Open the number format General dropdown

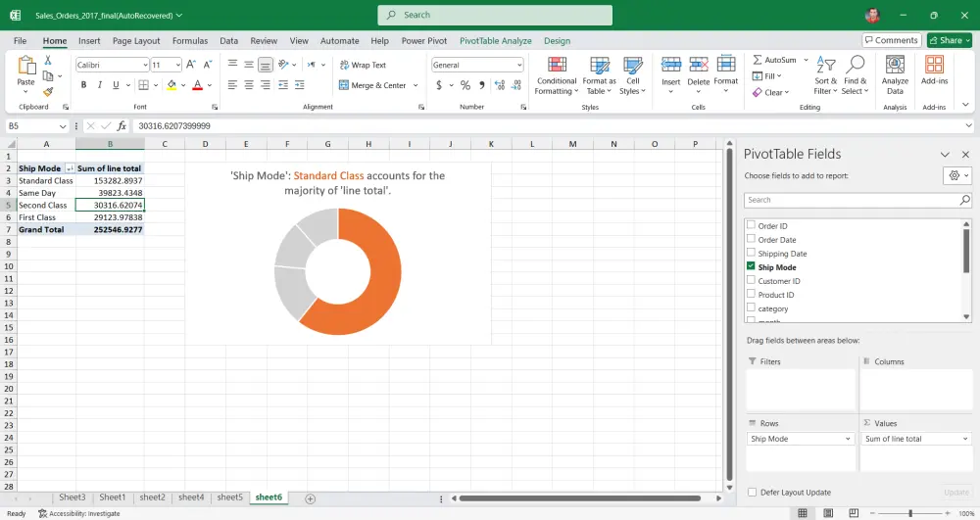pyautogui.click(x=518, y=65)
